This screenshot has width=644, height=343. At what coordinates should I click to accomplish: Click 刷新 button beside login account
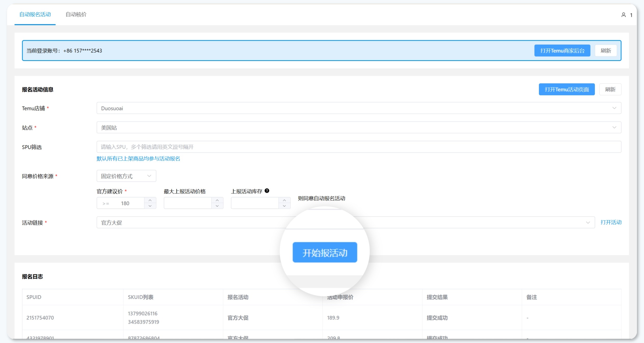pos(606,51)
